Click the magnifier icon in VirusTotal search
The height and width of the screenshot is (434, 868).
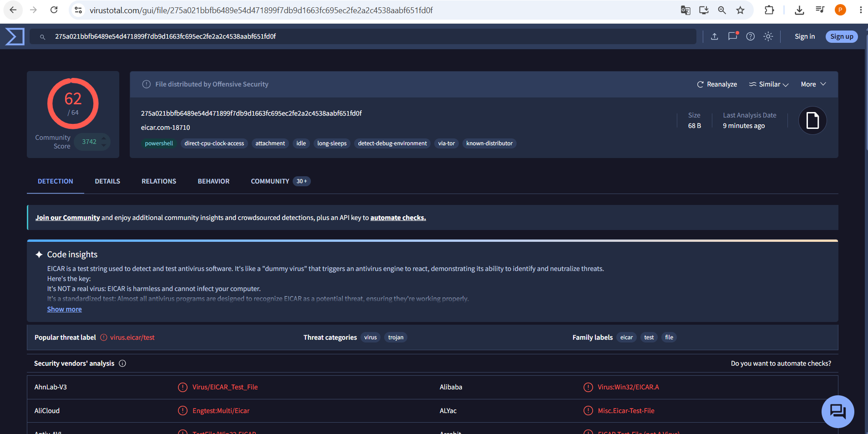tap(42, 37)
